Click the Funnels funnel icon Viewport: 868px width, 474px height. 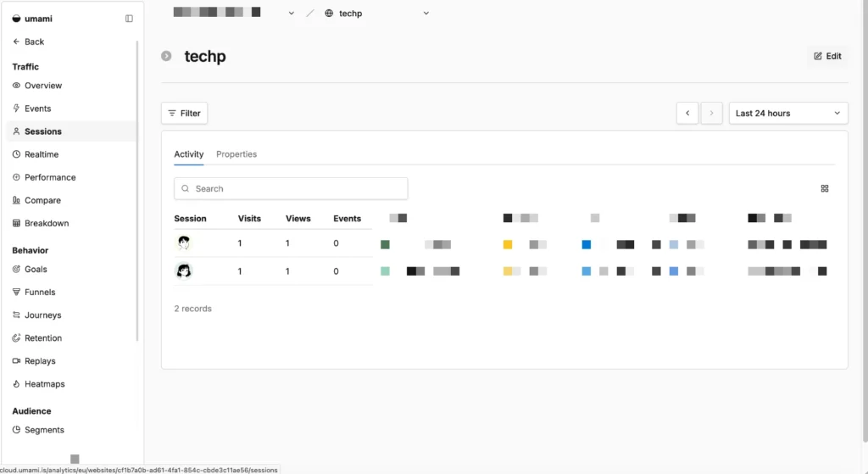coord(16,292)
